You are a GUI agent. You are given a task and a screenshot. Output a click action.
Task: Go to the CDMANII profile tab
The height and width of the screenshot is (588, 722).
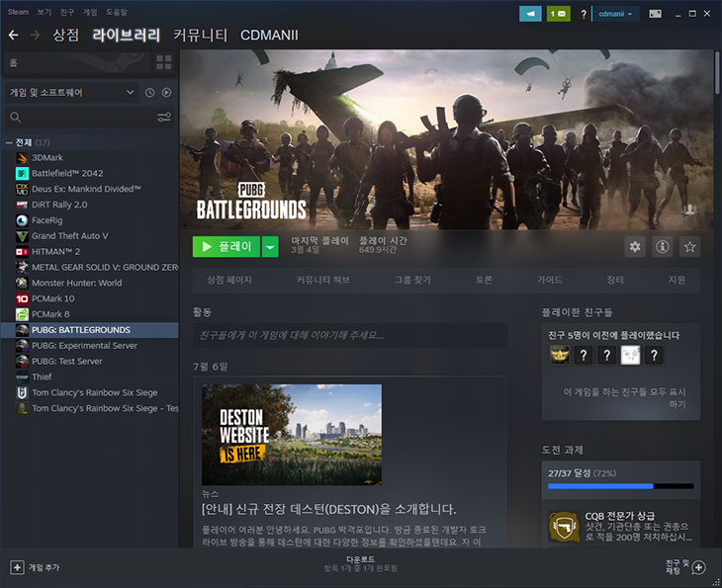coord(269,35)
